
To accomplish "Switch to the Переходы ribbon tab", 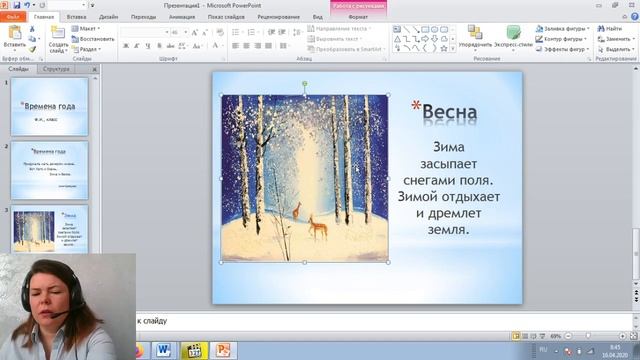I will 143,17.
